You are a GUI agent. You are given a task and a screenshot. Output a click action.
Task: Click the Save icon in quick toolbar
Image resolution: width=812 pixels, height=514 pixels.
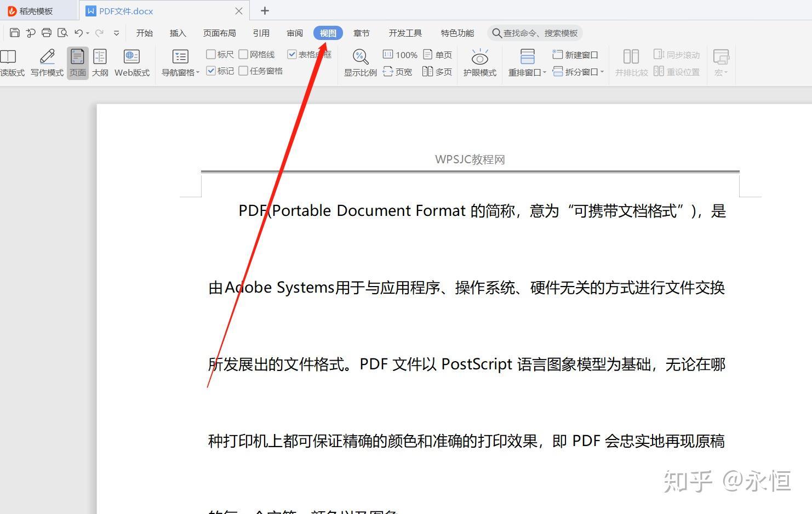15,33
